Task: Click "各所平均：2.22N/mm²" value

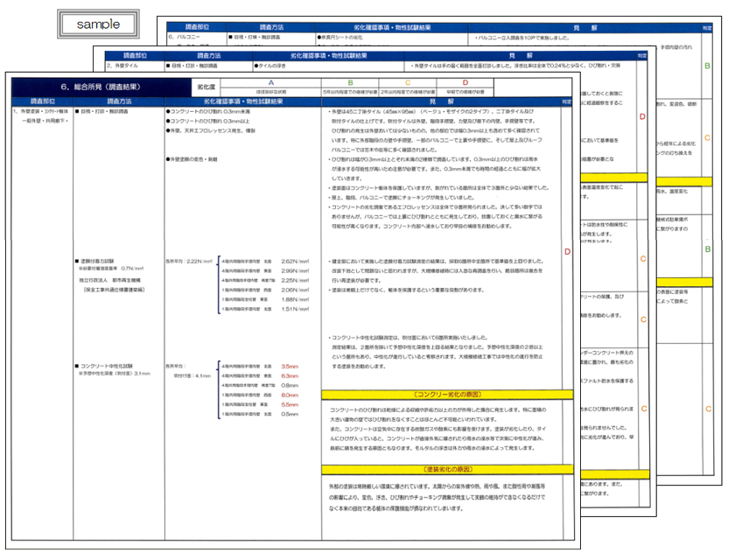Action: coord(189,261)
